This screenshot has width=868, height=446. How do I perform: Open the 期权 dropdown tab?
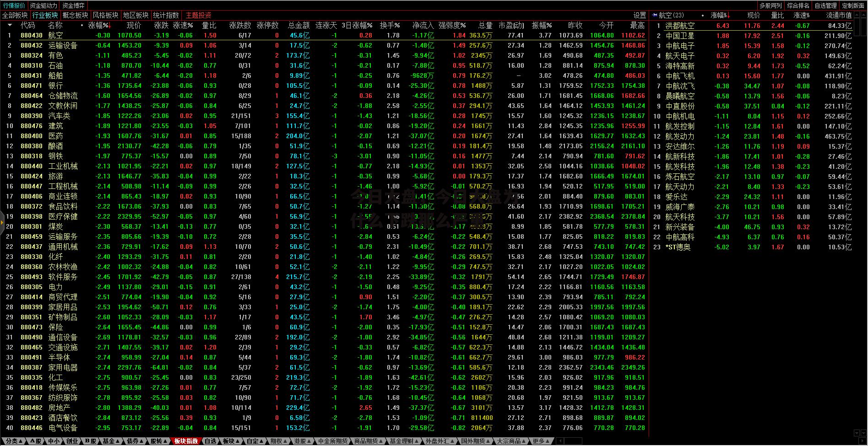[279, 441]
